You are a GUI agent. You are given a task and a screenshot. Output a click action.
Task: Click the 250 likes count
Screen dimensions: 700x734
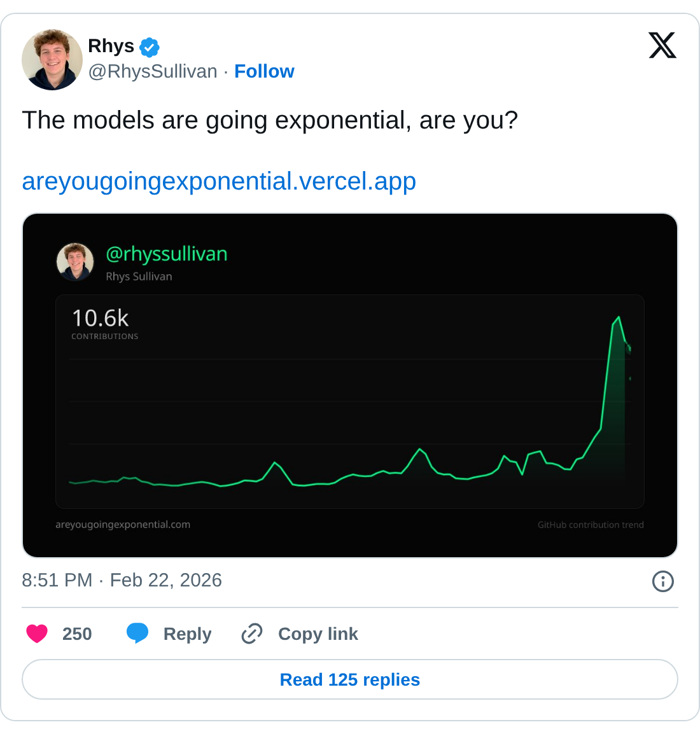tap(77, 634)
